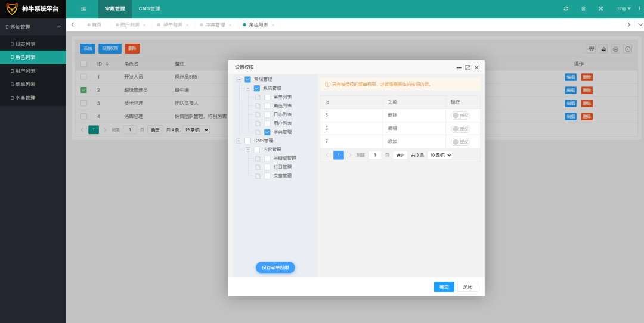The height and width of the screenshot is (323, 644).
Task: Close the 角色列表 tab
Action: click(x=273, y=25)
